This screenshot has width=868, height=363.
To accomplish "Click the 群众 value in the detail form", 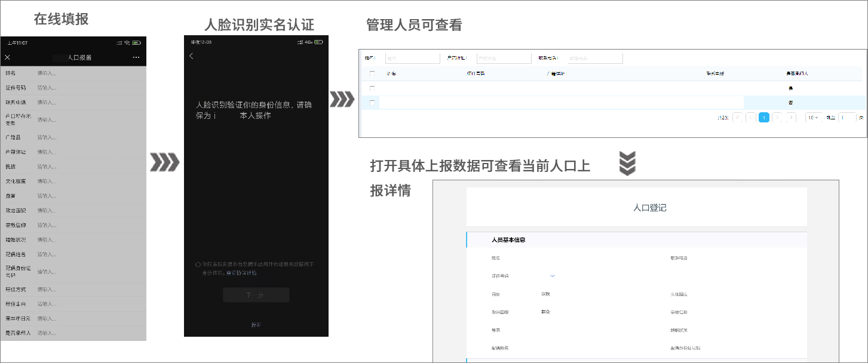I will pyautogui.click(x=545, y=312).
